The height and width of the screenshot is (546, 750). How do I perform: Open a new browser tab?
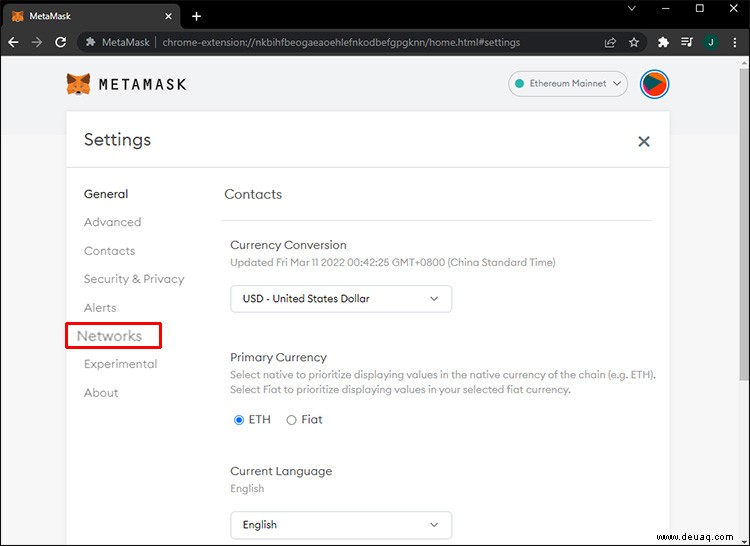(x=196, y=16)
